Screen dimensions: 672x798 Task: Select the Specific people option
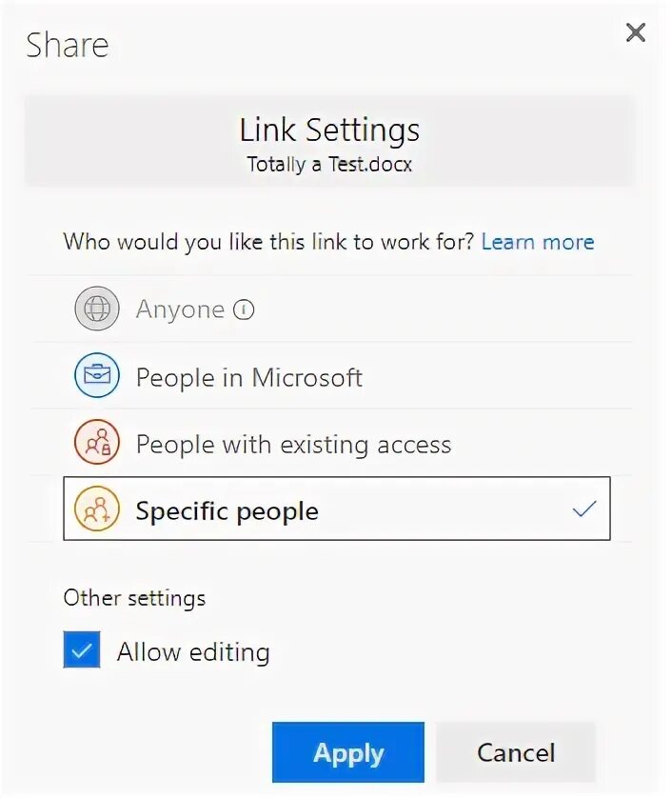(337, 509)
